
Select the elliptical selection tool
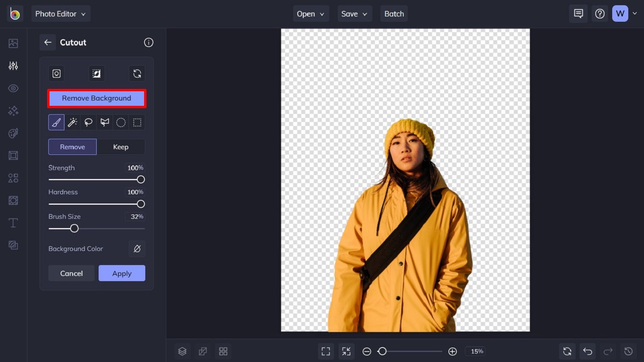(x=121, y=122)
